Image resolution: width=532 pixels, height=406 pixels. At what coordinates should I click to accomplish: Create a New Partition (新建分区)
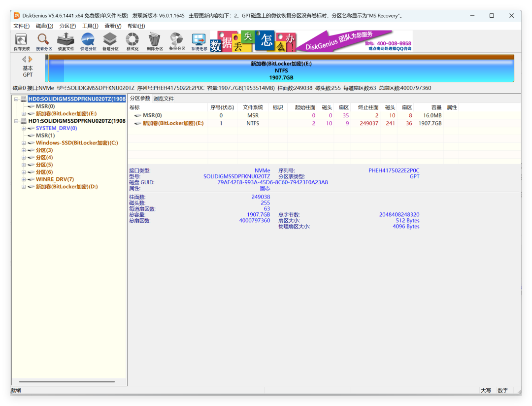point(110,42)
